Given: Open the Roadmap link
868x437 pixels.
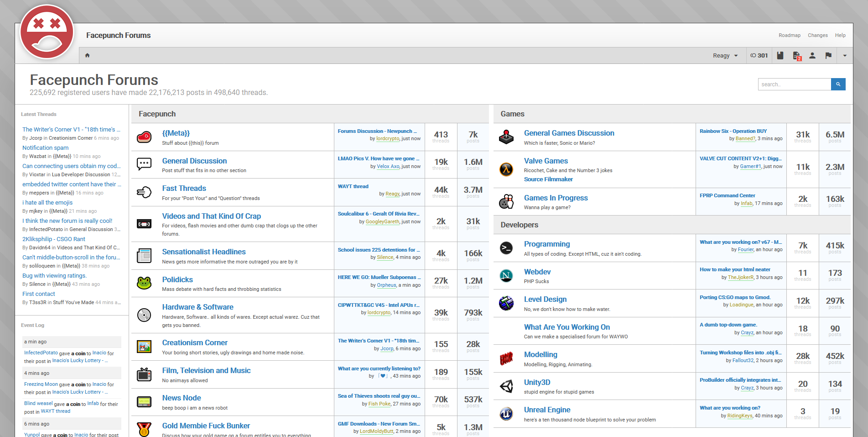Looking at the screenshot, I should coord(790,35).
